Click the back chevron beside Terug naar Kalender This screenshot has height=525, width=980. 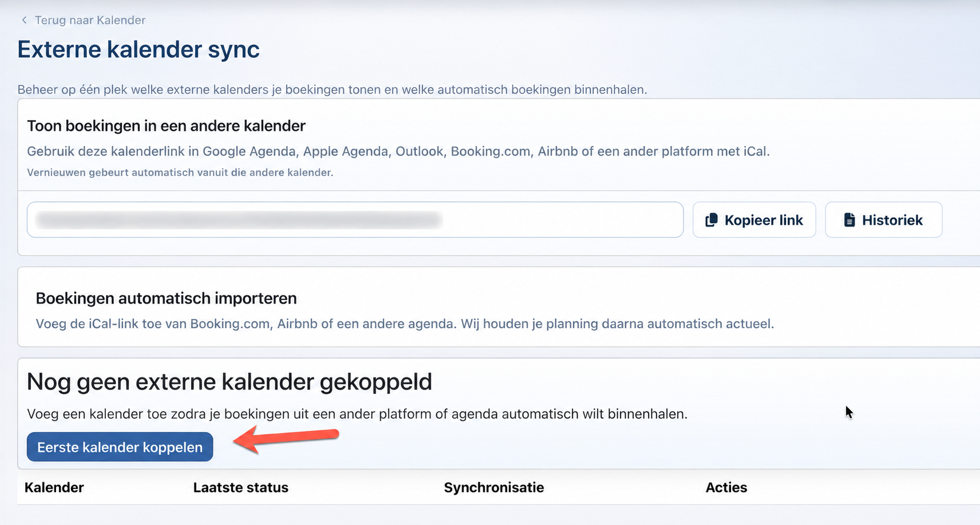(x=24, y=20)
